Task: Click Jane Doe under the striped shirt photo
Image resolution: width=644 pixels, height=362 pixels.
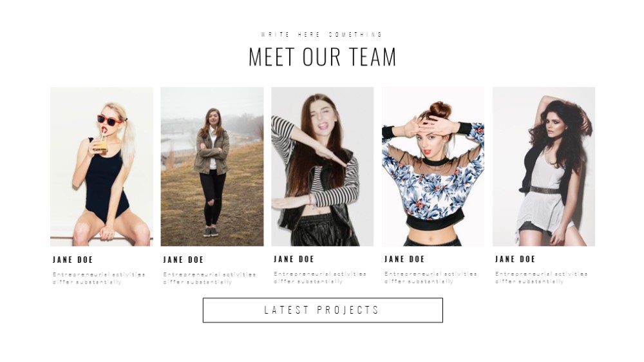Action: 294,260
